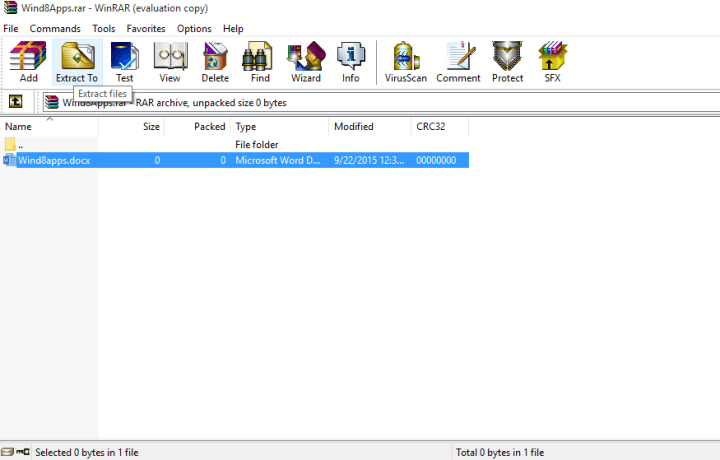The image size is (720, 460).
Task: Click 'Total 0 bytes in 1 file' status
Action: 500,452
